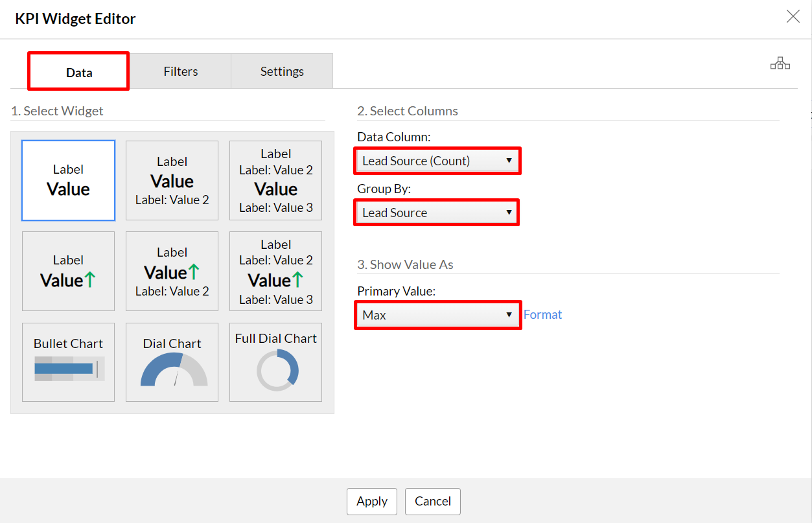The height and width of the screenshot is (523, 812).
Task: Choose trend arrow widget with Label: Value 2
Action: pos(172,272)
